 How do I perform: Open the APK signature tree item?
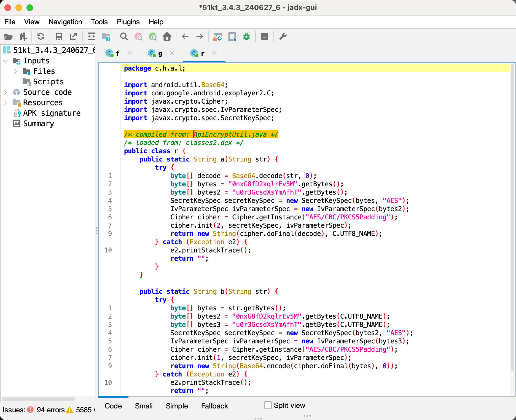pos(52,113)
